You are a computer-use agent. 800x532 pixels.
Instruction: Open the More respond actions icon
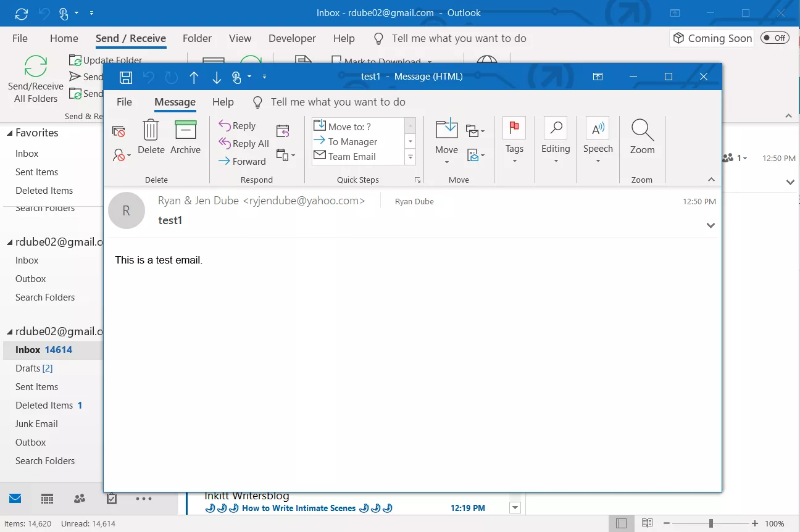[x=286, y=155]
